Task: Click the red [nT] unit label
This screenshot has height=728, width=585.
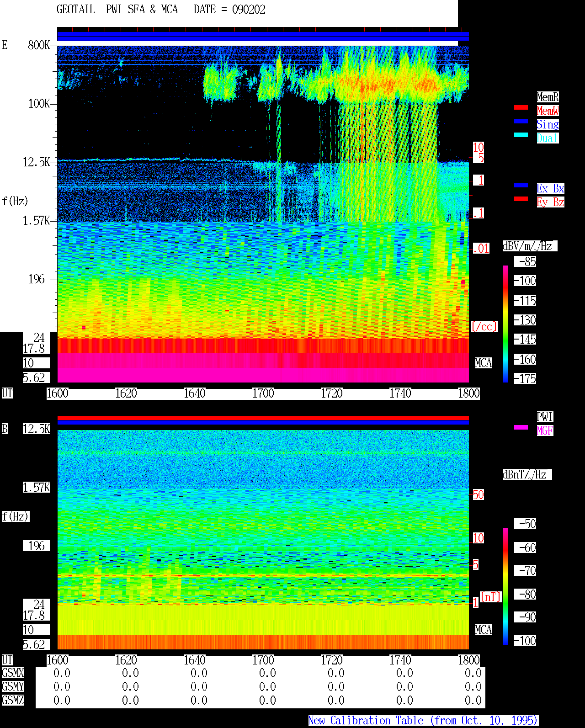Action: [x=491, y=596]
